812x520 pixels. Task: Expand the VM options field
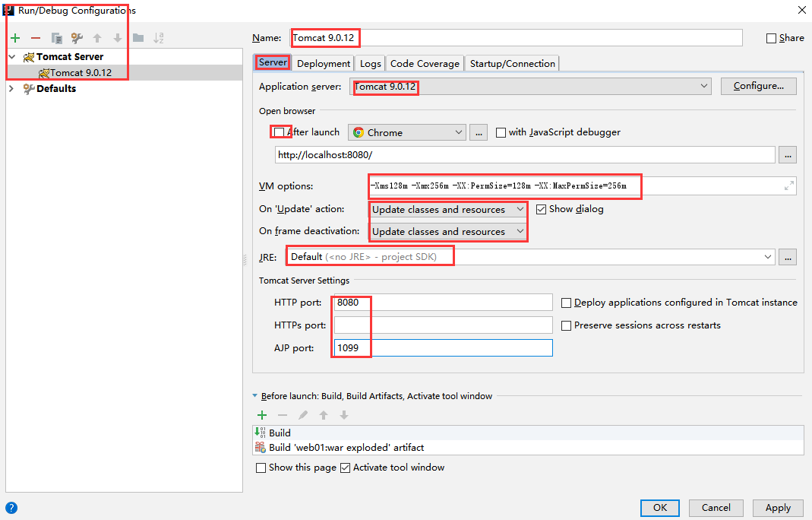point(788,185)
